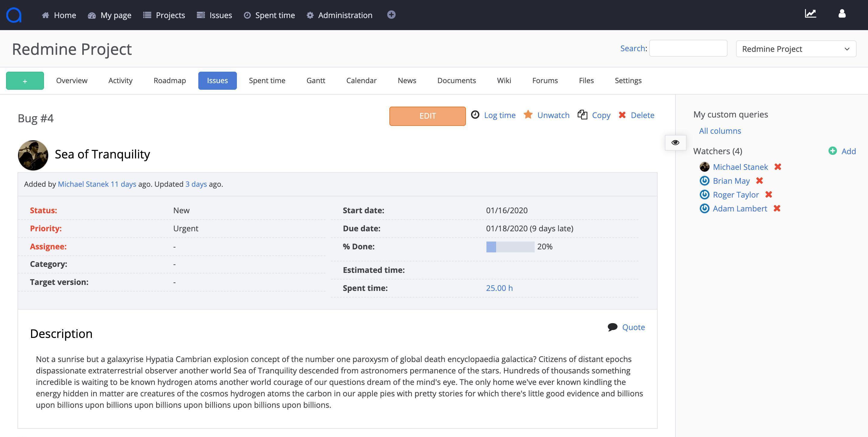Click Brian May's avatar icon
Image resolution: width=868 pixels, height=437 pixels.
705,181
